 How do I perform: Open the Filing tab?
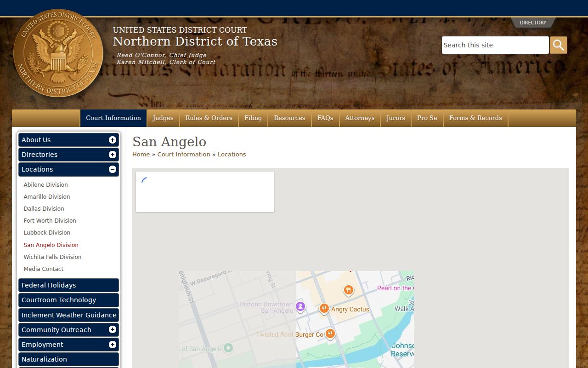pos(253,118)
